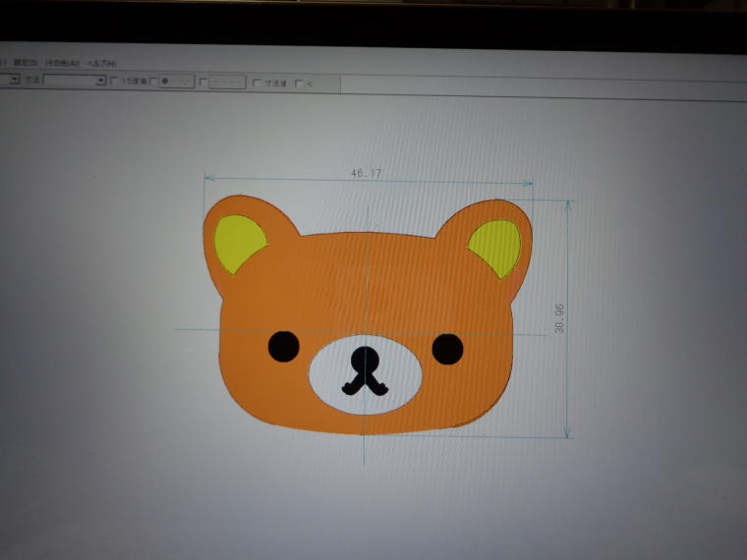The width and height of the screenshot is (747, 560).
Task: Open the その他 menu
Action: 63,63
